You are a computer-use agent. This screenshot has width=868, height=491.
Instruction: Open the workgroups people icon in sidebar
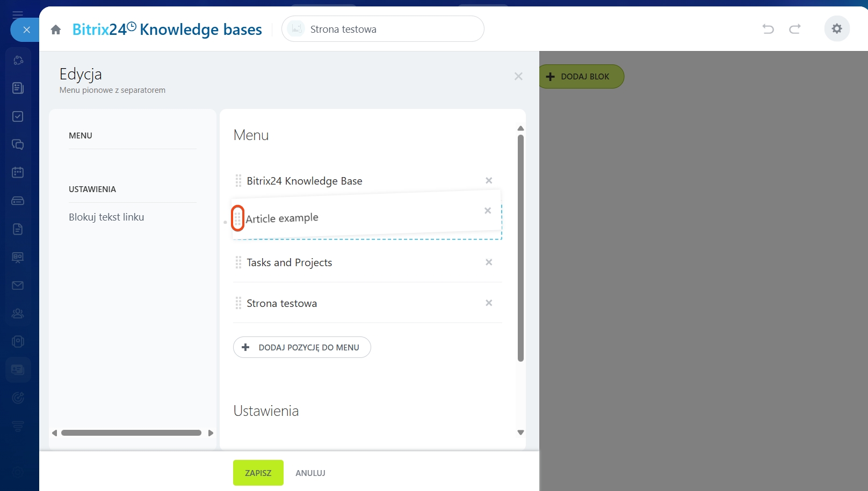[18, 313]
